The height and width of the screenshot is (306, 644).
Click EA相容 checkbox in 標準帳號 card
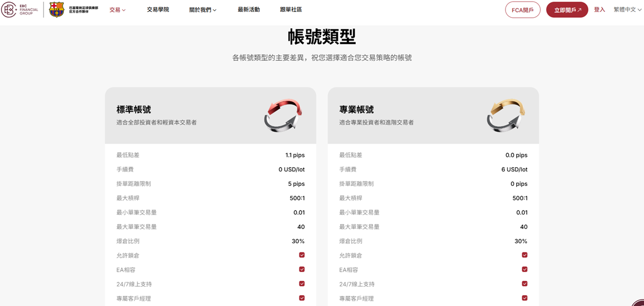click(302, 270)
